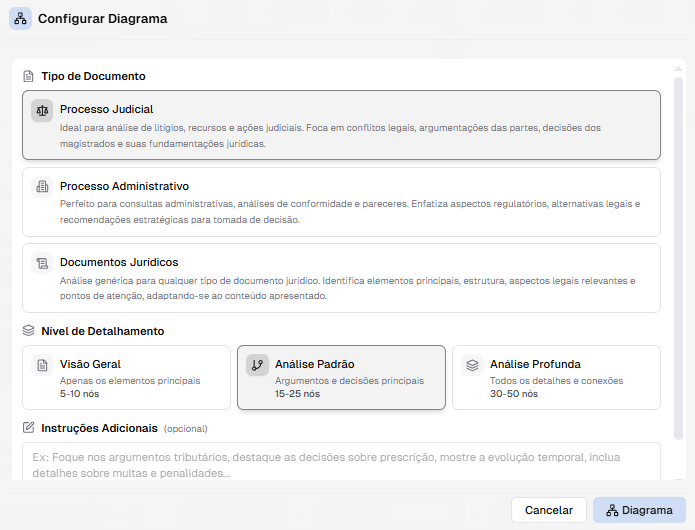Screen dimensions: 695x530
Task: Click Cancelar to dismiss the dialog
Action: tap(549, 510)
